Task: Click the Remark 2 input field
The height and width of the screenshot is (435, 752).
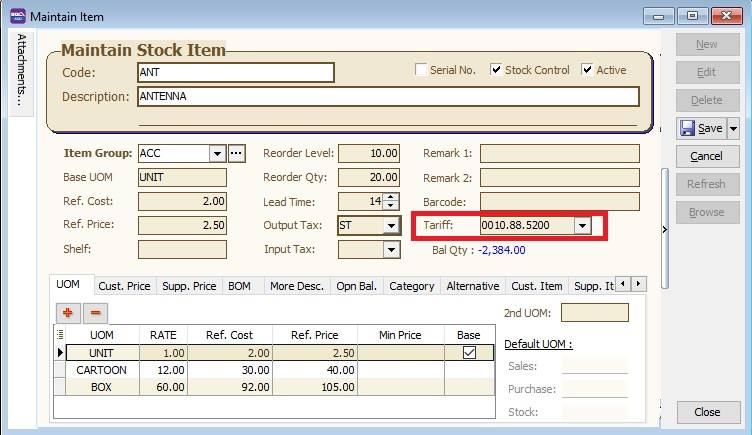Action: point(560,177)
